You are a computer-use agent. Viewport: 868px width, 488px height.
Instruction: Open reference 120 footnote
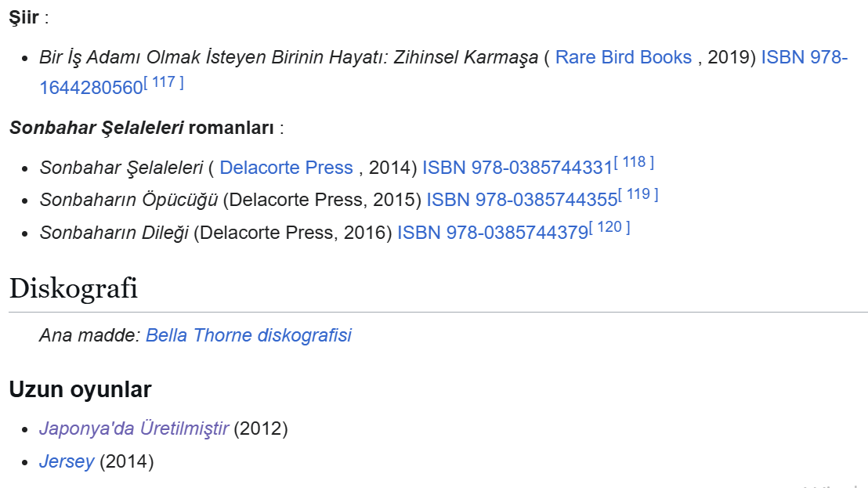[x=609, y=228]
